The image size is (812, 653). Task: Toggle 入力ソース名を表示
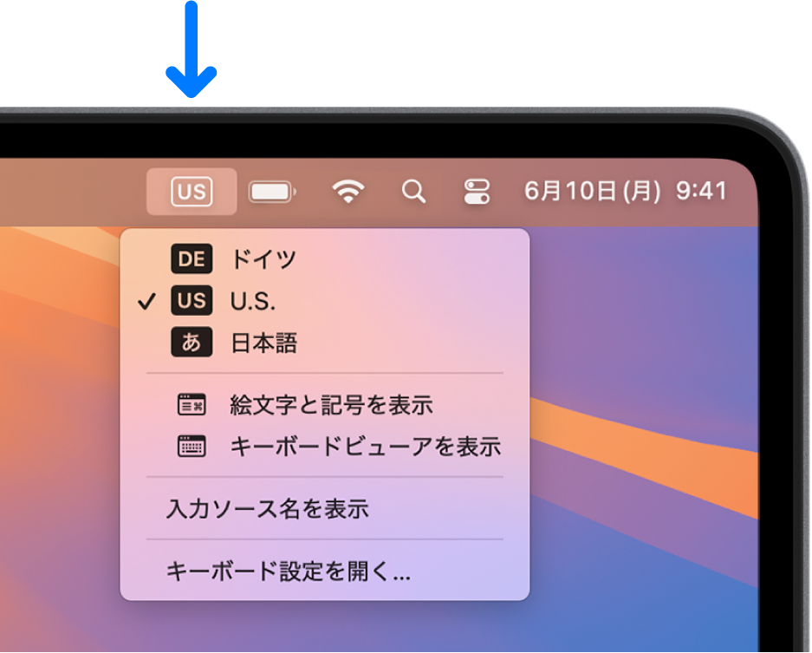pos(325,508)
